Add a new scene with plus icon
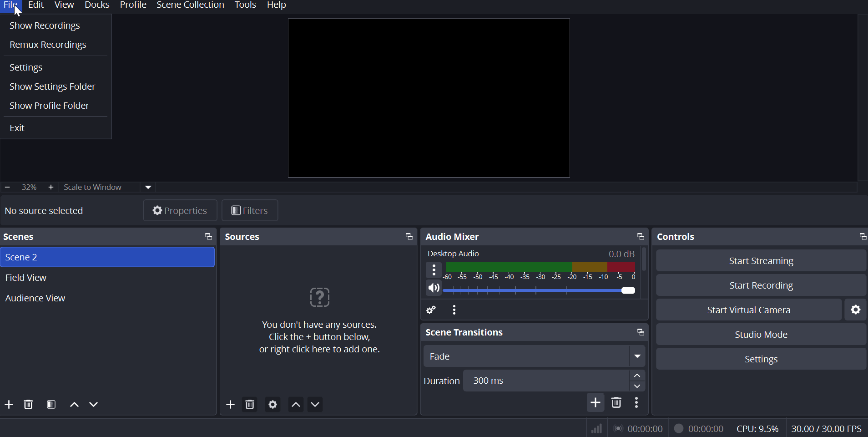This screenshot has width=868, height=437. tap(9, 405)
